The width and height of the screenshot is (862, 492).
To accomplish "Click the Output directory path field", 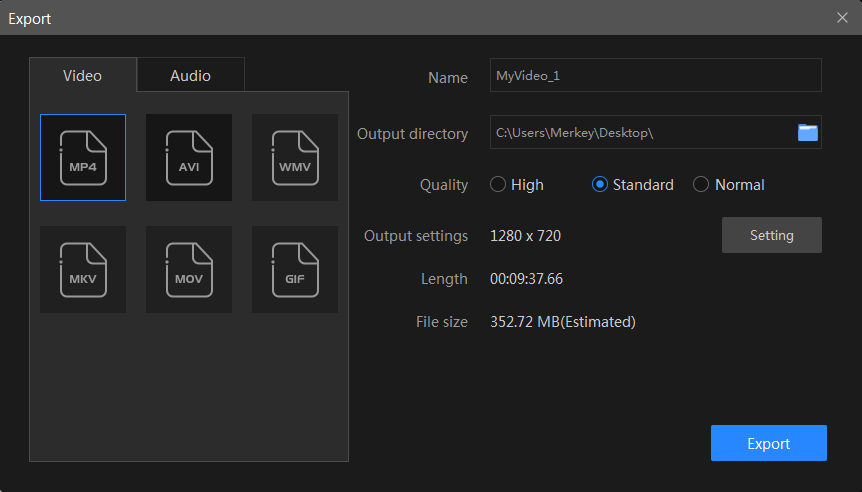I will [640, 133].
